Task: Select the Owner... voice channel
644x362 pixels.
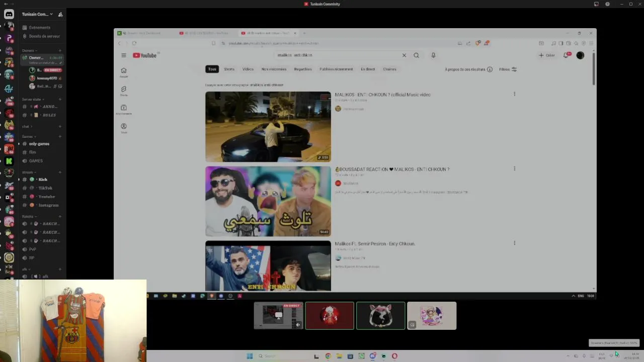Action: [x=41, y=60]
